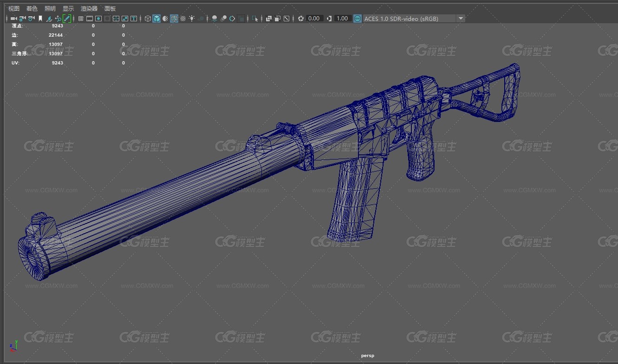This screenshot has height=364, width=618.
Task: Click the Gamma reset icon
Action: pos(329,19)
